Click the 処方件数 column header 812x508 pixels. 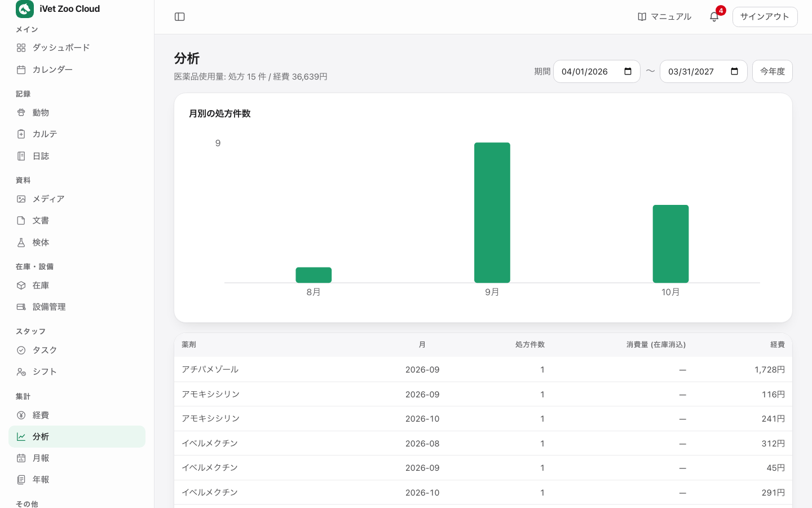530,345
